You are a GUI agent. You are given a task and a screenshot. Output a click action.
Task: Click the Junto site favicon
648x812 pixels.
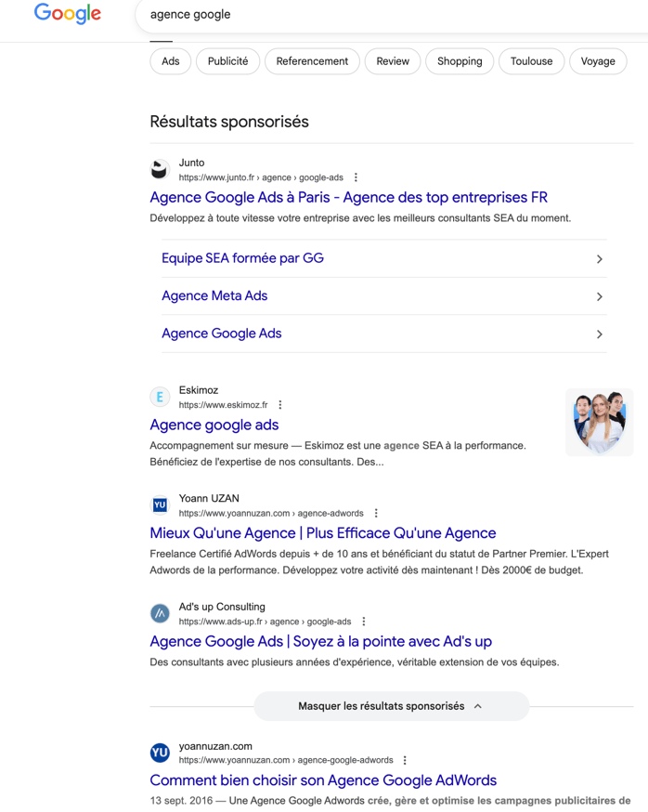point(160,170)
